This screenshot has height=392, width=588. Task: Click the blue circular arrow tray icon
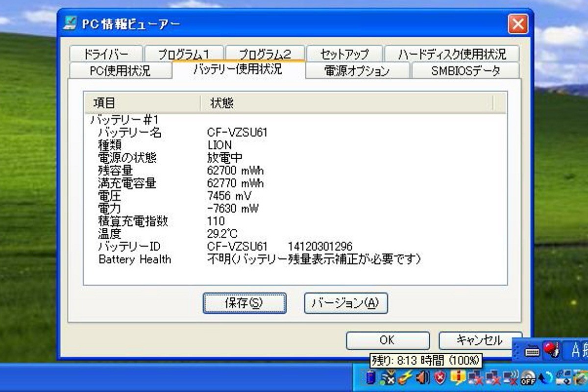545,377
